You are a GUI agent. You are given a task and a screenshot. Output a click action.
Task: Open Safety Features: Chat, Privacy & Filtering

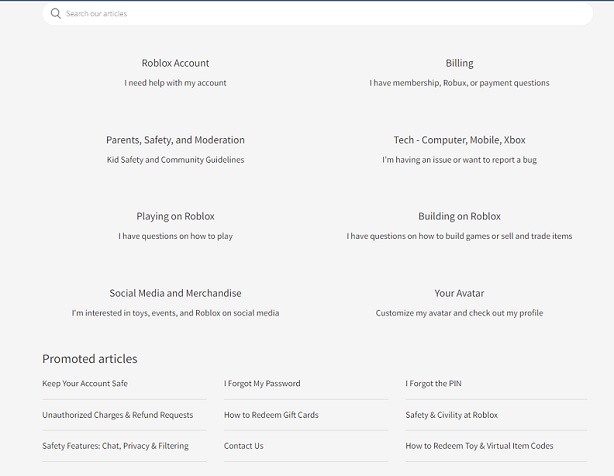tap(115, 446)
